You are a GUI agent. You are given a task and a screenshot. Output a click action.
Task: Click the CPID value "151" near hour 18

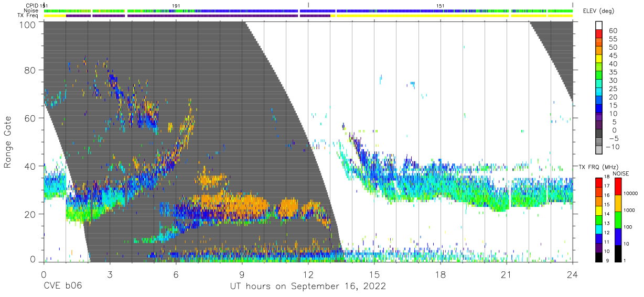(x=441, y=6)
